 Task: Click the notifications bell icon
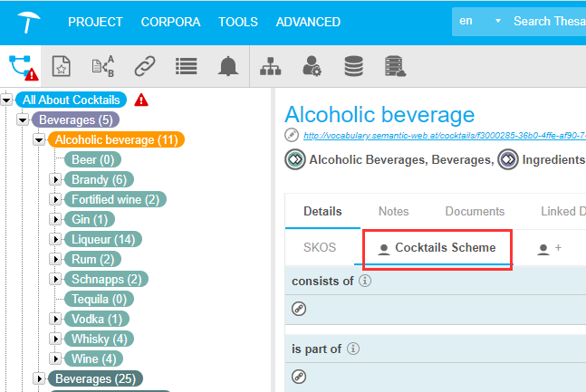pos(227,66)
